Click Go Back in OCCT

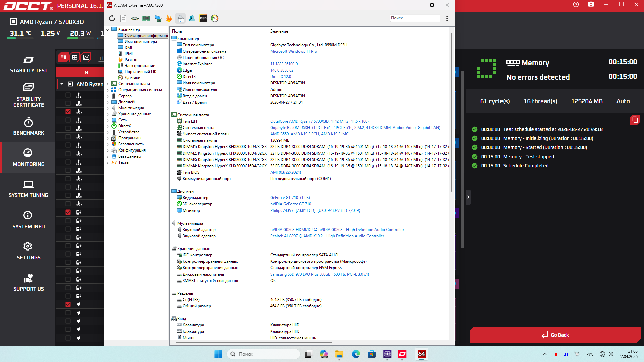pos(555,335)
